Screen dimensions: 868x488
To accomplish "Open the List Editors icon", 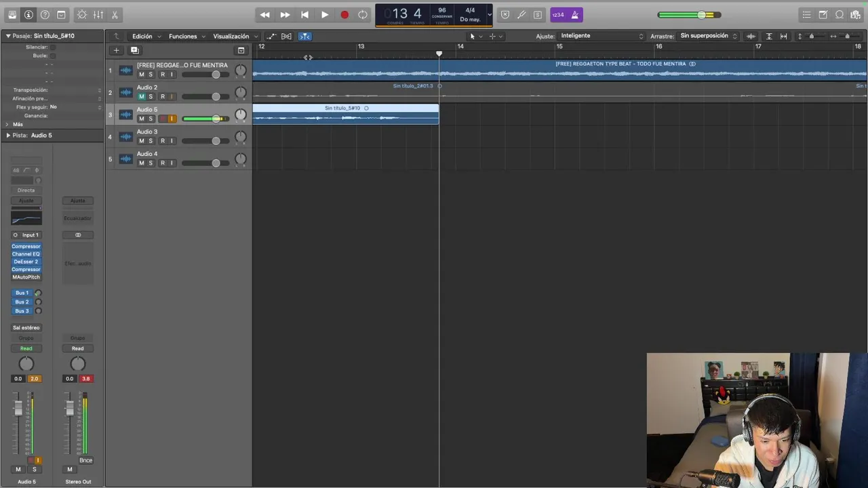I will click(x=806, y=15).
